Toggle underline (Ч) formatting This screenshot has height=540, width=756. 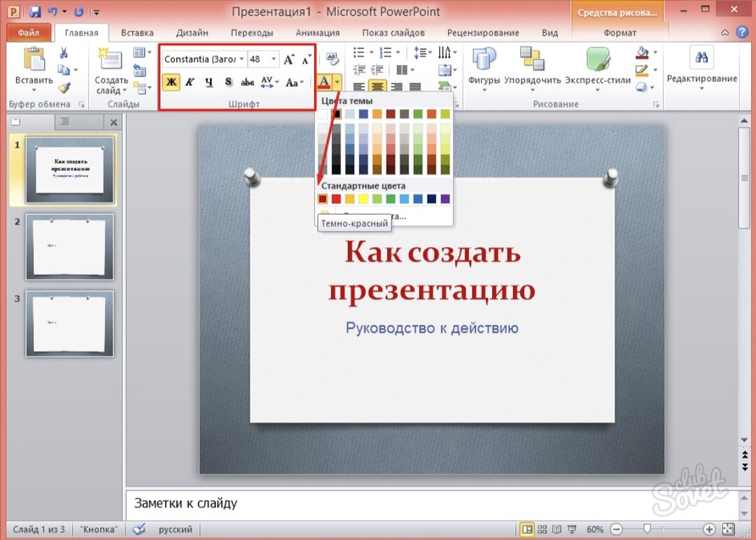point(209,83)
